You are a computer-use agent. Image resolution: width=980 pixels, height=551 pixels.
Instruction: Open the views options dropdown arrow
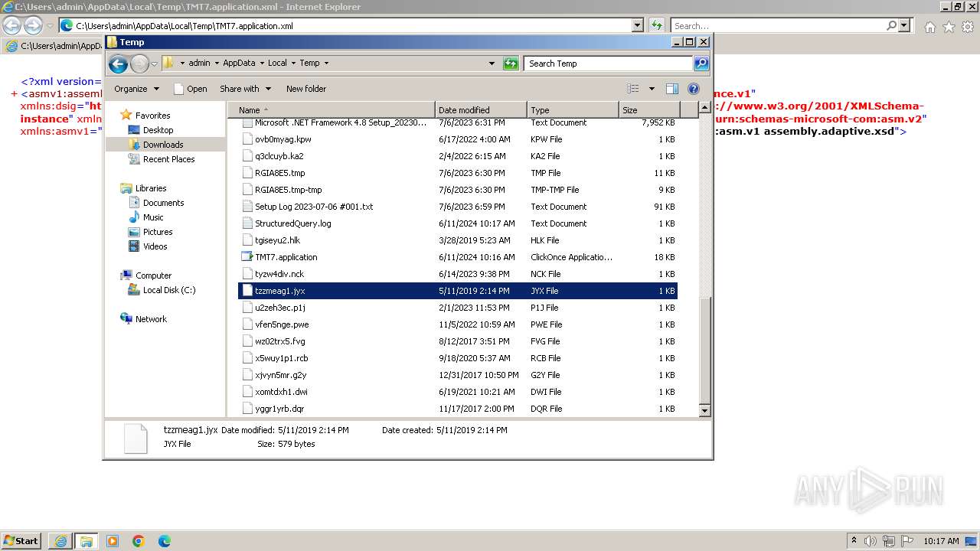tap(652, 89)
